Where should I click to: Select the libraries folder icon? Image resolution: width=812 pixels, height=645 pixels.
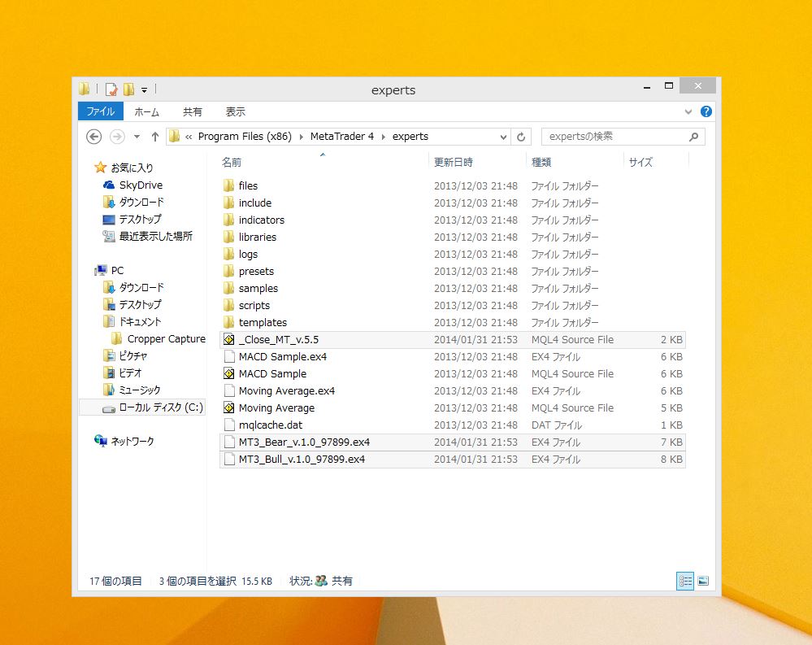point(229,237)
